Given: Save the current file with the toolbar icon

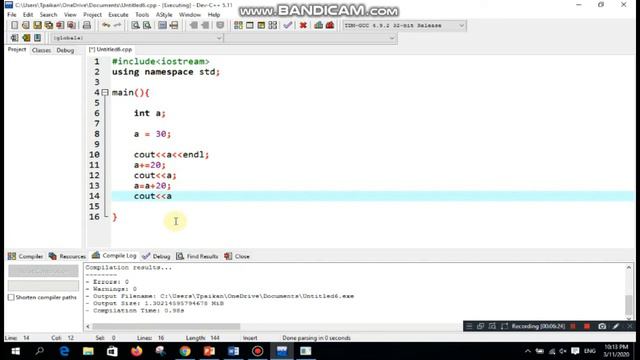Looking at the screenshot, I should (37, 25).
